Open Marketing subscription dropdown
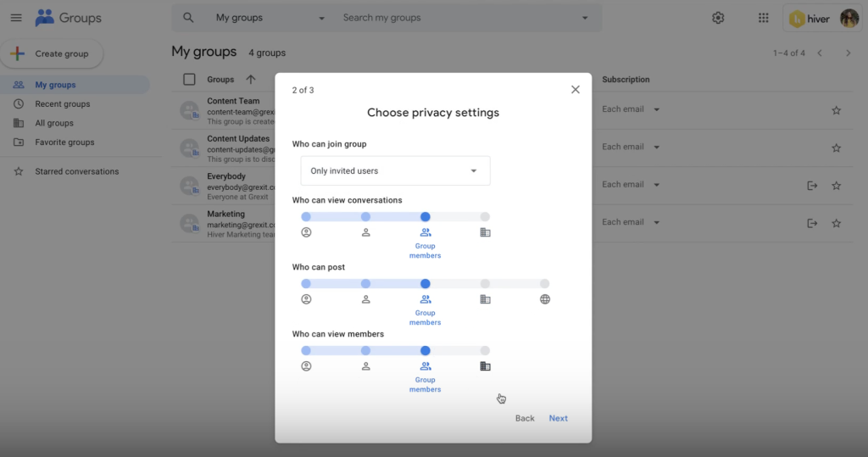 pos(631,222)
